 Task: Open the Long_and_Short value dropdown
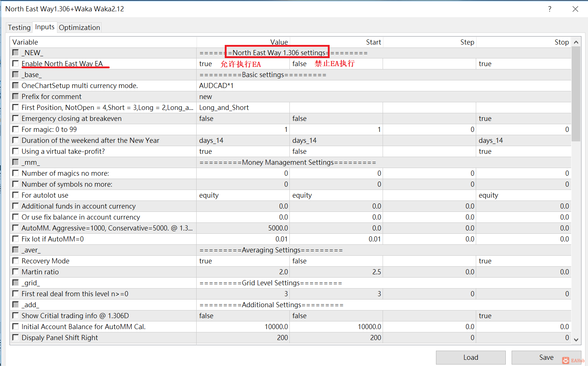tap(243, 107)
